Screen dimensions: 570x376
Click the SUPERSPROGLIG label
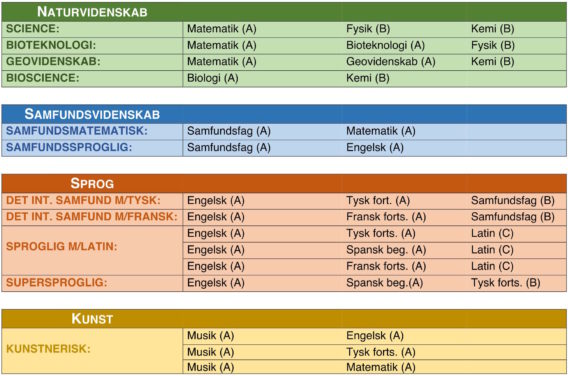(x=57, y=283)
